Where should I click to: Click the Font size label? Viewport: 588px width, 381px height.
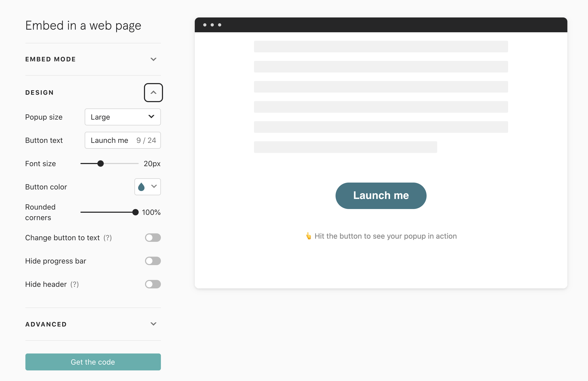coord(40,164)
